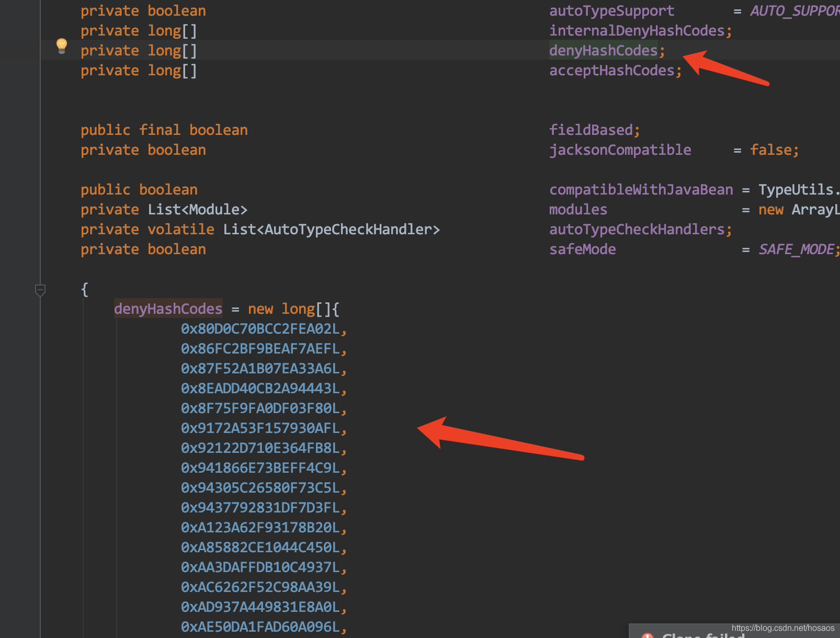Image resolution: width=840 pixels, height=638 pixels.
Task: Click the SAFE_MODE constant reference
Action: (x=796, y=249)
